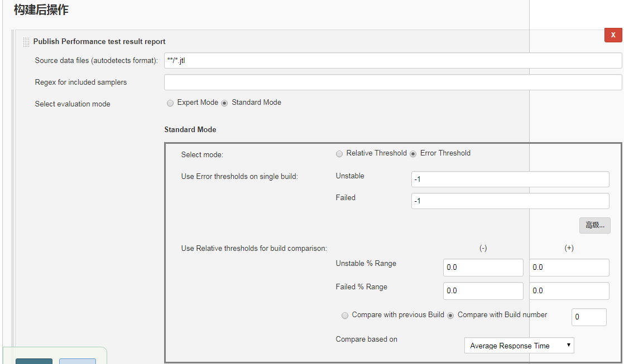
Task: Select Compare with Build number option
Action: point(450,316)
